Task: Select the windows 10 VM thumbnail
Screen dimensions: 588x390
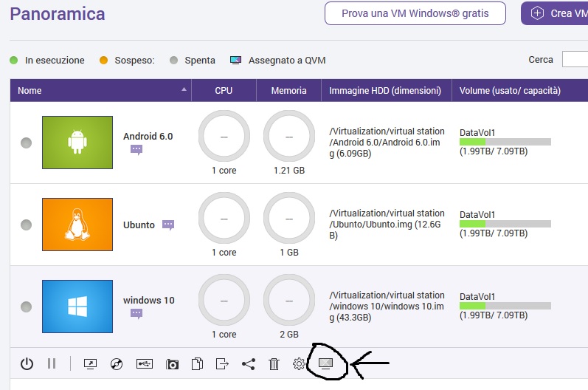Action: pos(77,306)
